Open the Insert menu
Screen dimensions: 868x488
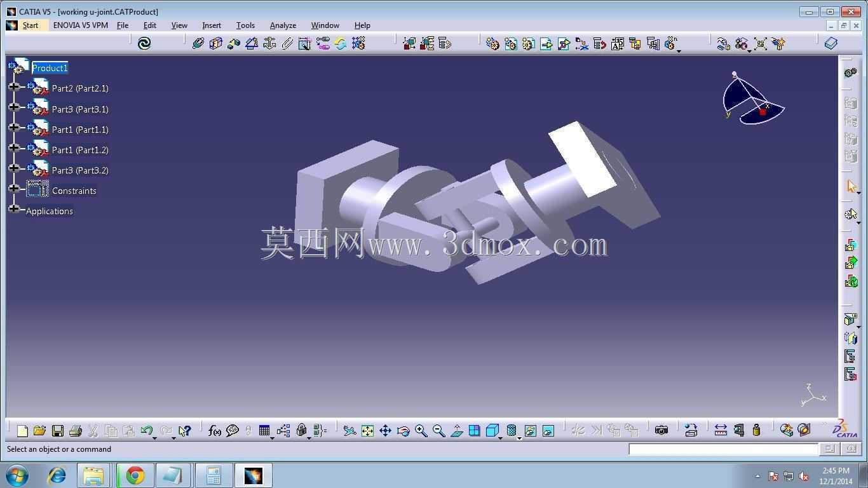[212, 25]
